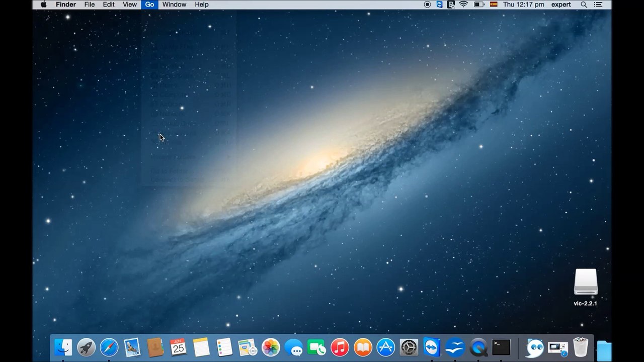
Task: Click the B status icon in menu bar
Action: [x=451, y=5]
